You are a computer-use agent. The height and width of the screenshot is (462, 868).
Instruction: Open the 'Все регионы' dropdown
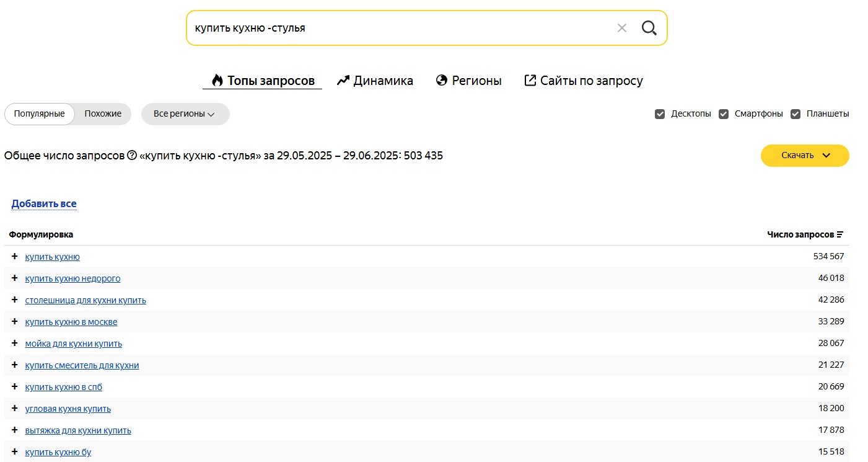(x=185, y=114)
